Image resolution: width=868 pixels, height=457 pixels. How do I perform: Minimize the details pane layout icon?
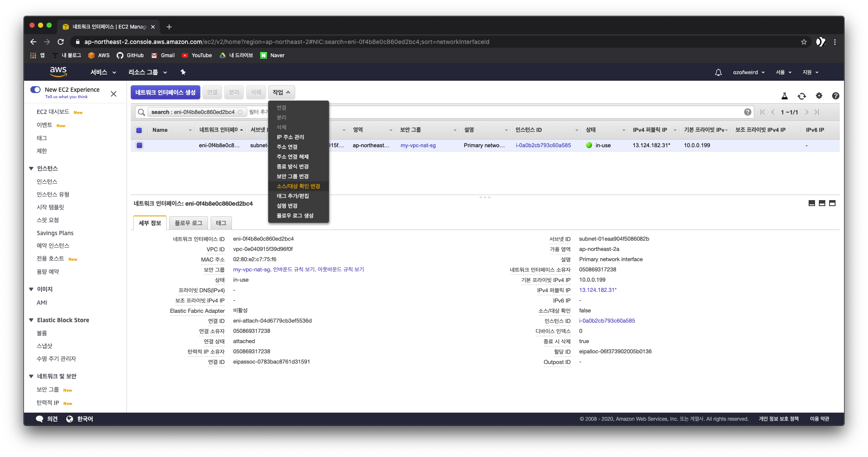812,204
